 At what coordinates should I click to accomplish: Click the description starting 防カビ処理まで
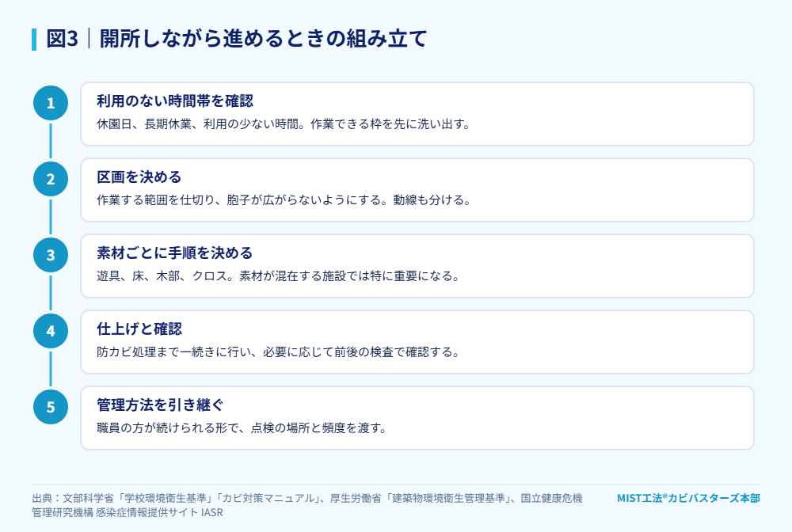click(x=278, y=351)
